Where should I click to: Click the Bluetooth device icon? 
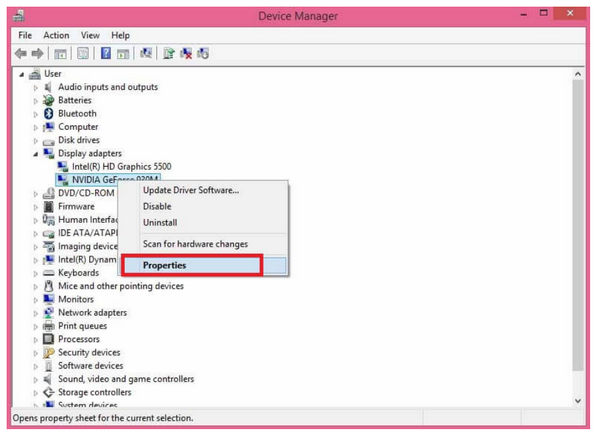tap(49, 114)
